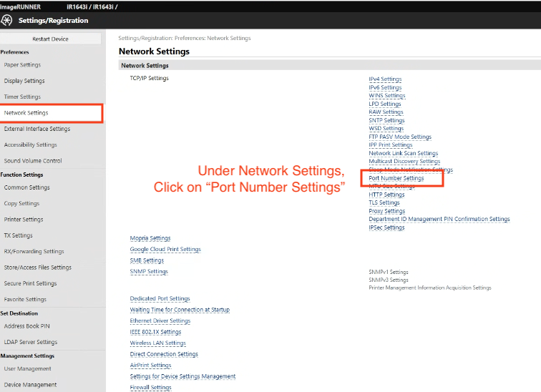Open the SNMP Settings link
Screen dimensions: 541x392
pyautogui.click(x=149, y=272)
